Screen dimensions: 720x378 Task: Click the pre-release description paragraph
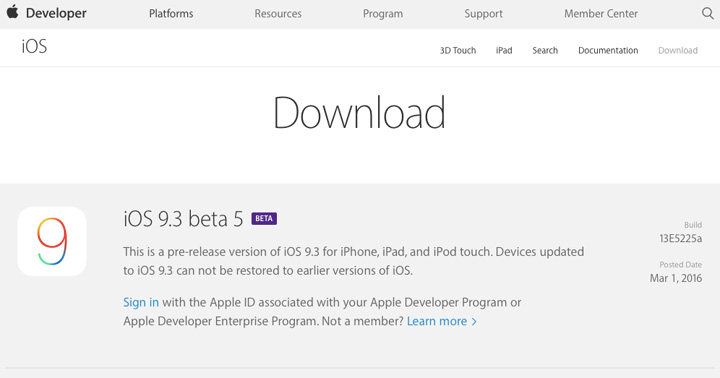[354, 261]
